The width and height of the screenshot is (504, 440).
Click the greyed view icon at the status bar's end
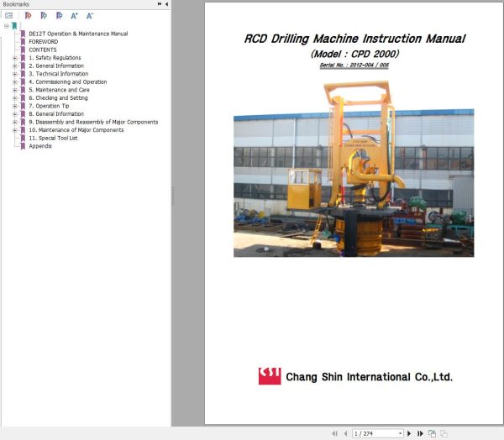444,433
